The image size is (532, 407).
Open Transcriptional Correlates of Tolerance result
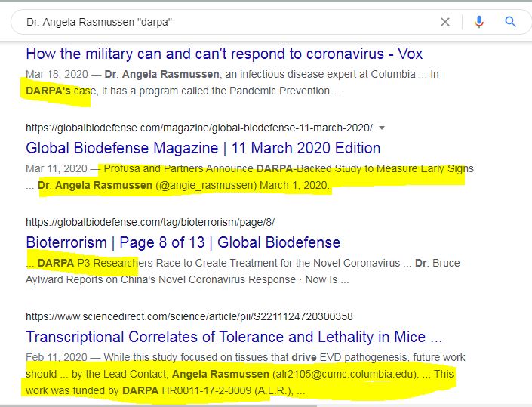[x=234, y=337]
